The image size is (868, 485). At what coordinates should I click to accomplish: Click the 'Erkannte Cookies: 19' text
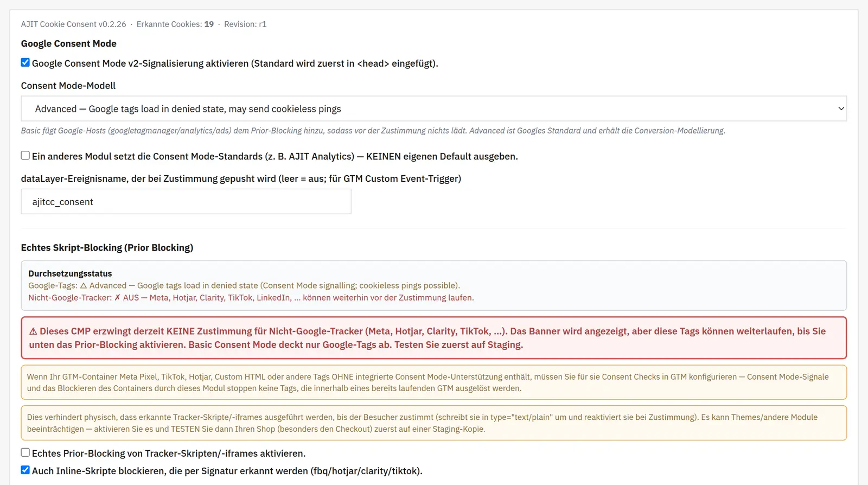tap(175, 24)
